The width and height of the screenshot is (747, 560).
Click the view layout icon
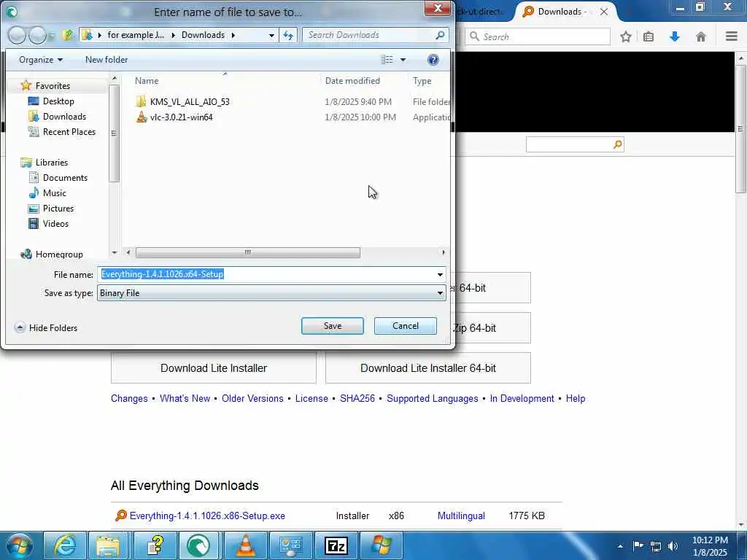[387, 60]
